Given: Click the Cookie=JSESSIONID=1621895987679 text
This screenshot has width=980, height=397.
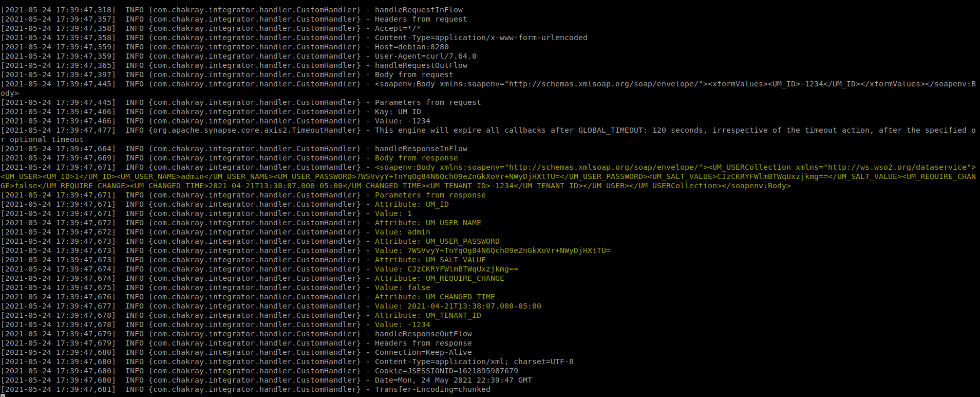Looking at the screenshot, I should [446, 371].
